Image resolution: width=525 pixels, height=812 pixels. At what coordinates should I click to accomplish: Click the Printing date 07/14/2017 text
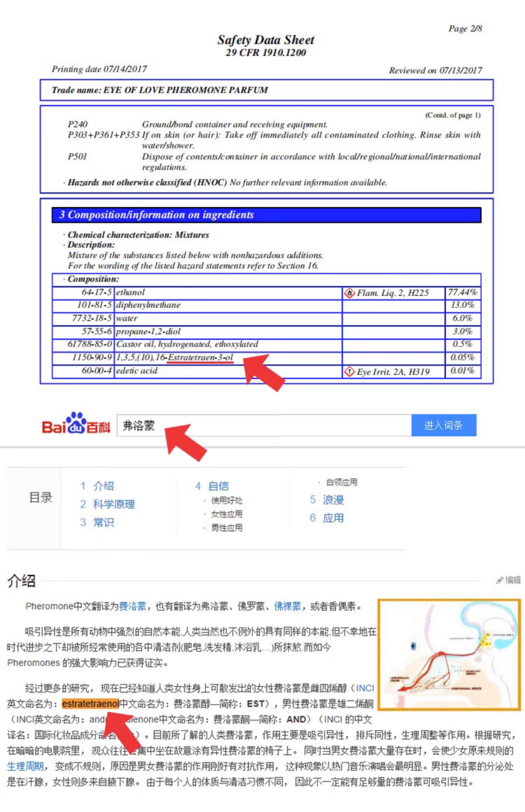click(x=99, y=69)
